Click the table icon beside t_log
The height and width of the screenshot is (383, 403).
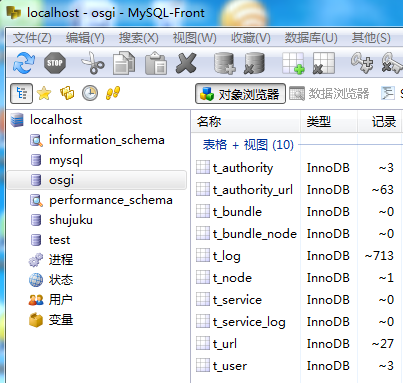tap(203, 256)
